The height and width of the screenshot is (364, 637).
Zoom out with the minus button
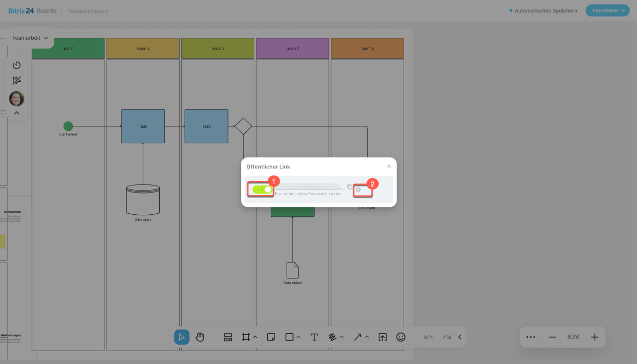click(552, 337)
